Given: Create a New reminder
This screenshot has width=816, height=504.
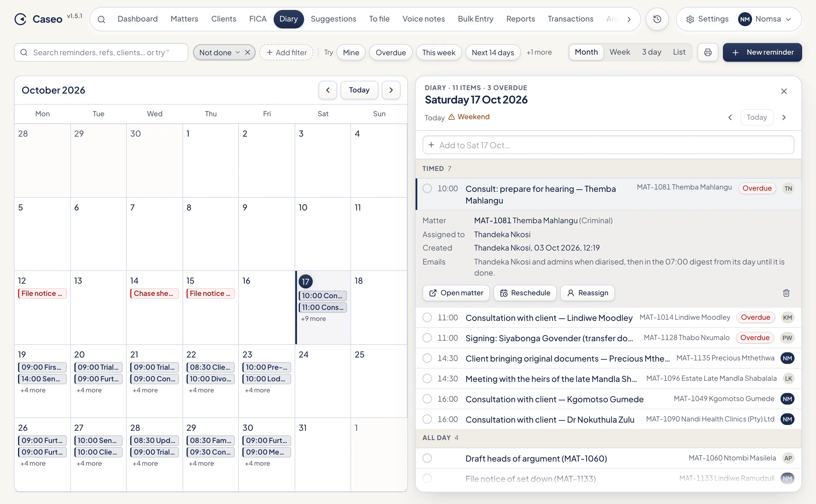Looking at the screenshot, I should (762, 52).
